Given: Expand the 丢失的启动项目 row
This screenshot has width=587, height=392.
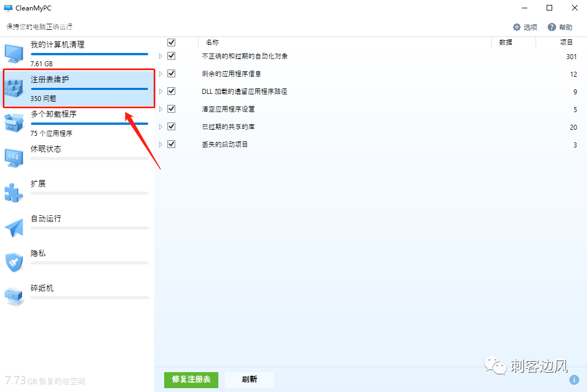Looking at the screenshot, I should point(161,145).
